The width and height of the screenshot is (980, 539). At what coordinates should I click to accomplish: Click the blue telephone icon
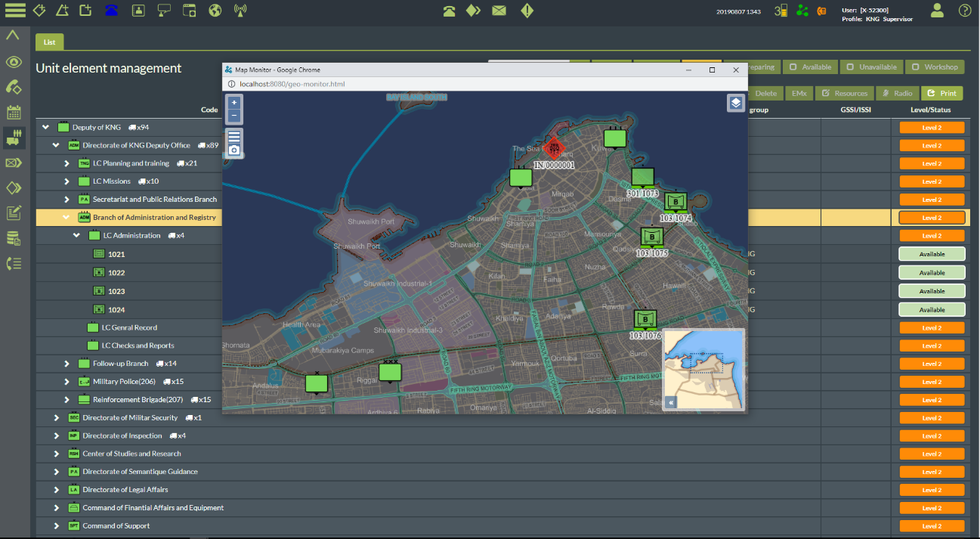[112, 11]
